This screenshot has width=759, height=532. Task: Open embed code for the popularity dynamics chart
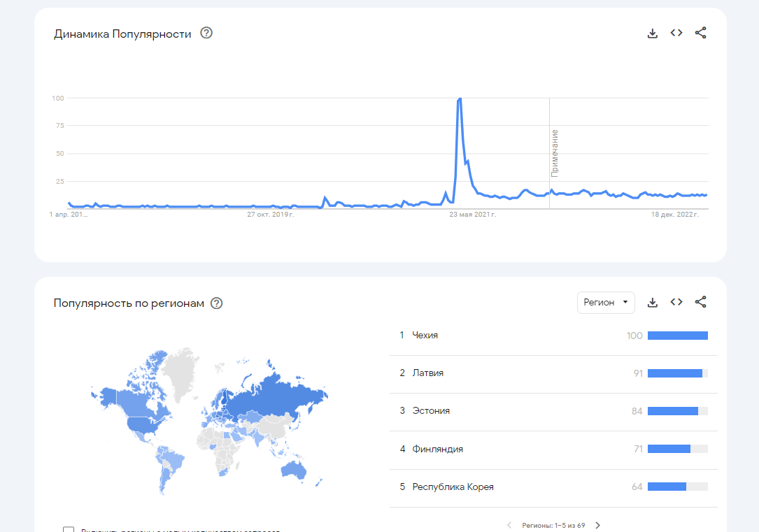676,33
